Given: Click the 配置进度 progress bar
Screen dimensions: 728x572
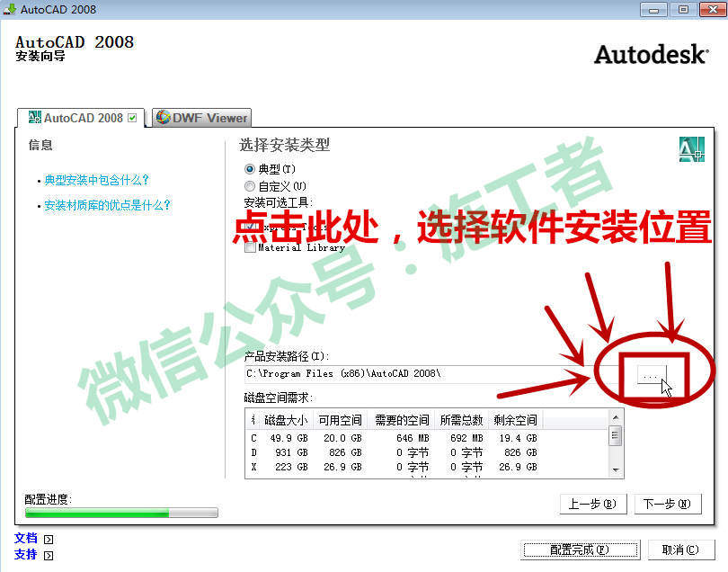Looking at the screenshot, I should (x=121, y=513).
